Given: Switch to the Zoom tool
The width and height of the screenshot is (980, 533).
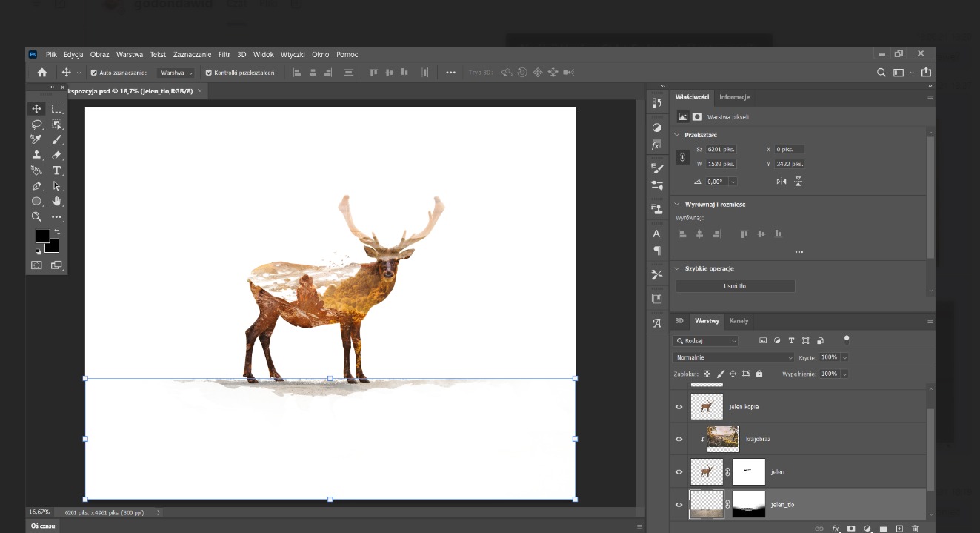Looking at the screenshot, I should (36, 216).
